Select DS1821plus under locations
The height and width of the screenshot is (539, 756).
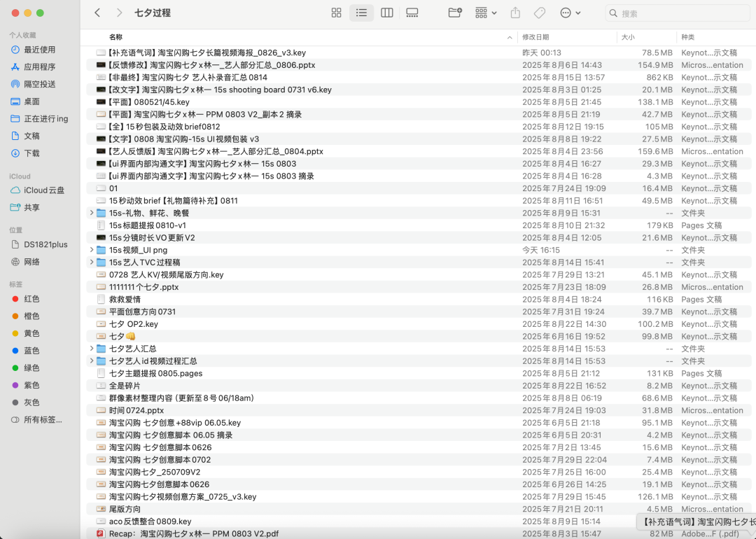click(x=45, y=244)
